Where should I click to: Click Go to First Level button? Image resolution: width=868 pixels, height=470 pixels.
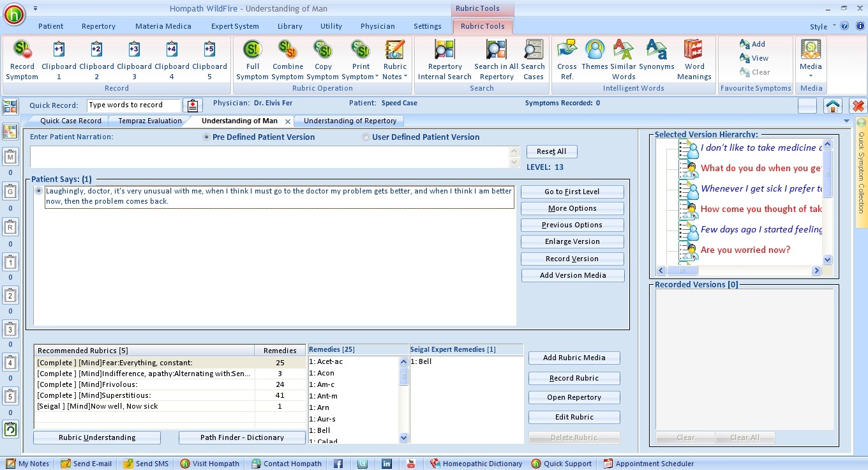tap(572, 192)
